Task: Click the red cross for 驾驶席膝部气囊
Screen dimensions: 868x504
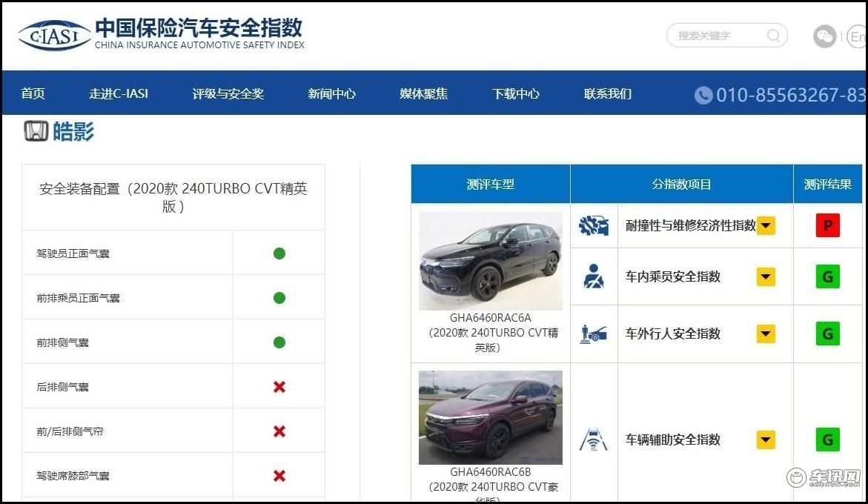Action: click(279, 475)
